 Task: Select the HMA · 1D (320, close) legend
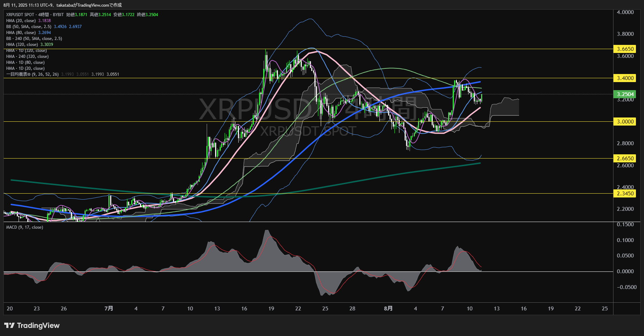pyautogui.click(x=26, y=51)
